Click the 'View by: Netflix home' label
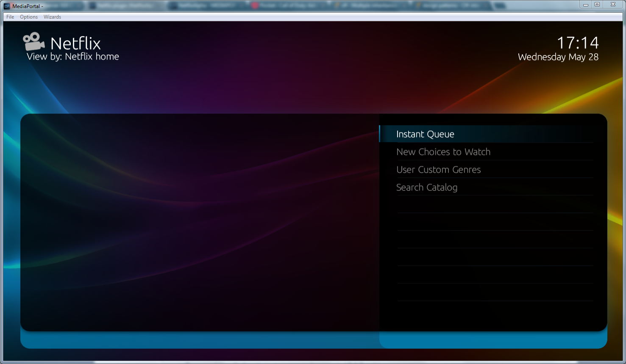The image size is (626, 364). click(73, 57)
